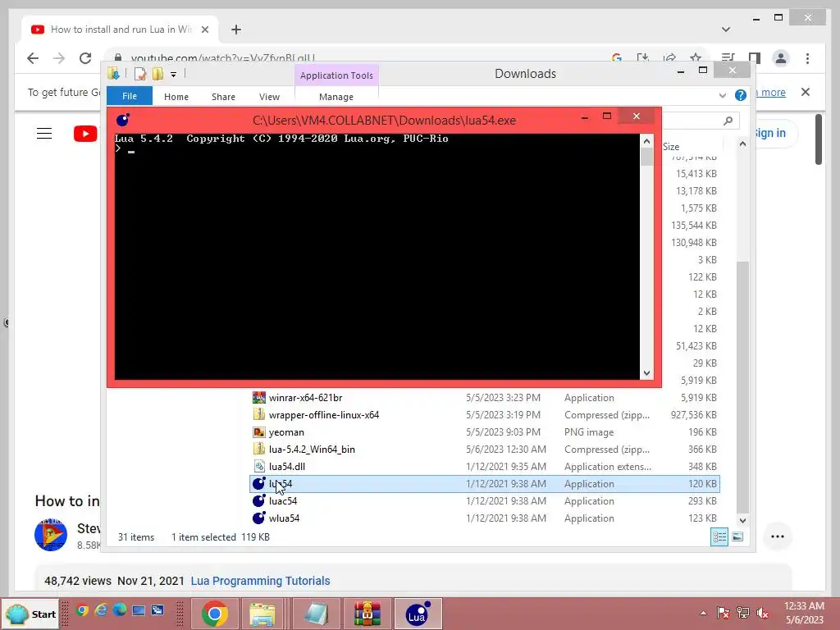This screenshot has height=630, width=840.
Task: Click the YouTube logo
Action: [85, 134]
